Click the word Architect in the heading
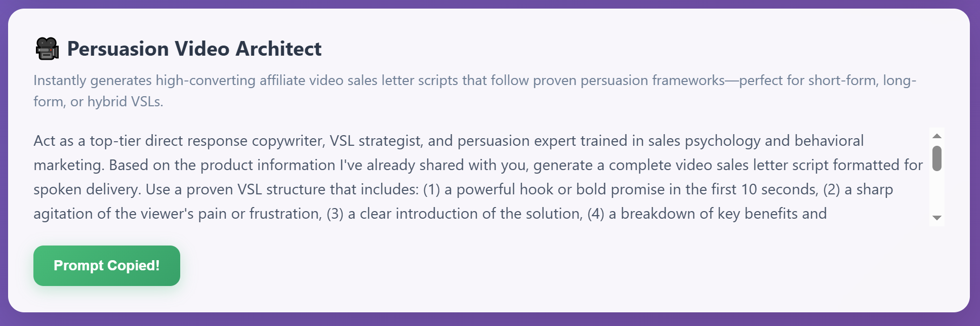980x326 pixels. coord(278,49)
